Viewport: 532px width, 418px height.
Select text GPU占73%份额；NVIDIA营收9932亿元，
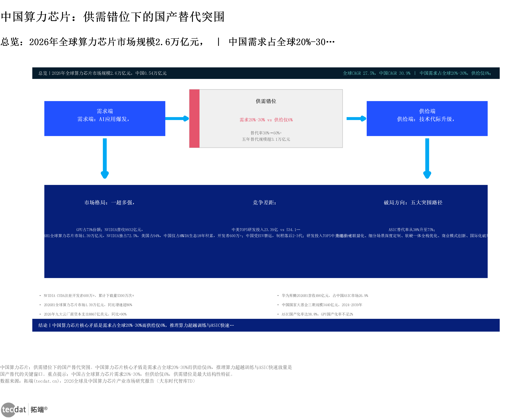(x=110, y=230)
